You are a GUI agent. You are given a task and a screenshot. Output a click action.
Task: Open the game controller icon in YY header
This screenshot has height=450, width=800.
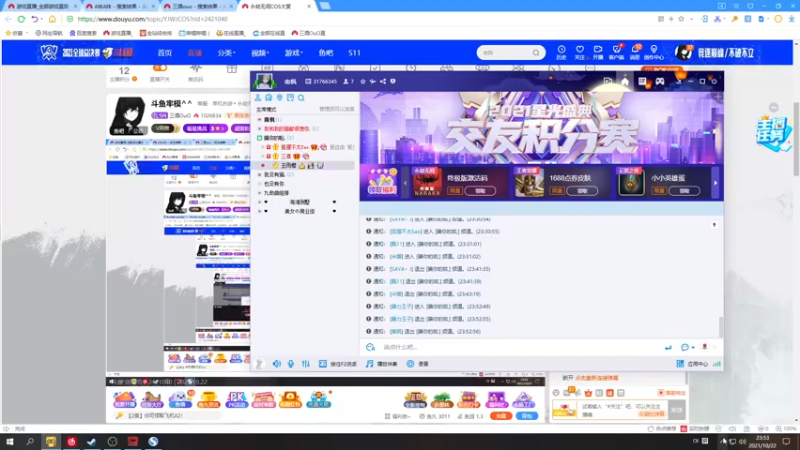(x=660, y=81)
